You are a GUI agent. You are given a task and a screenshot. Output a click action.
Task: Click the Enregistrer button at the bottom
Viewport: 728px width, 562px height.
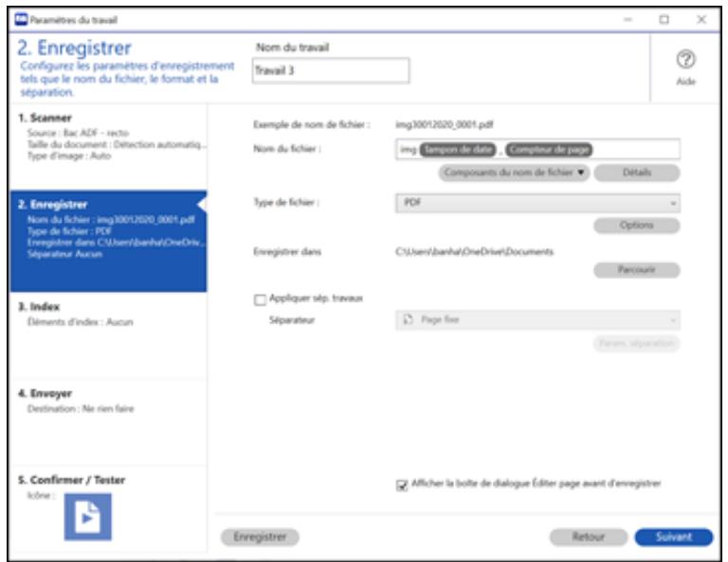(260, 537)
